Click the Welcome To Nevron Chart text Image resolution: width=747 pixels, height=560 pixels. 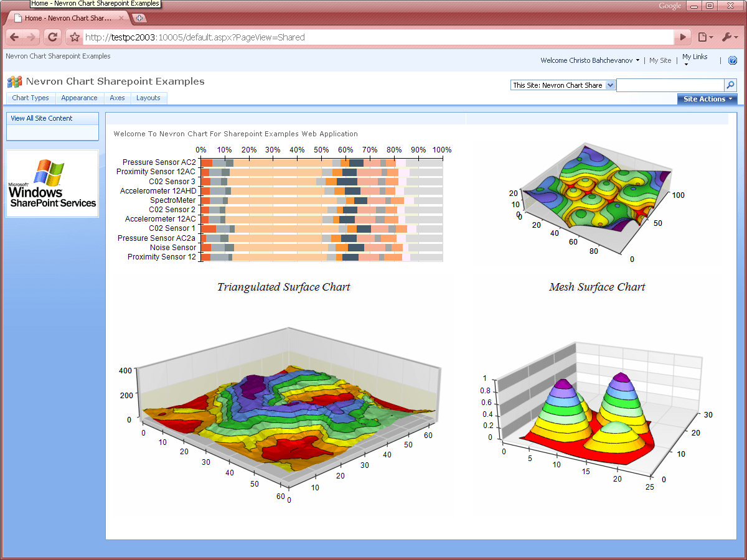[235, 134]
